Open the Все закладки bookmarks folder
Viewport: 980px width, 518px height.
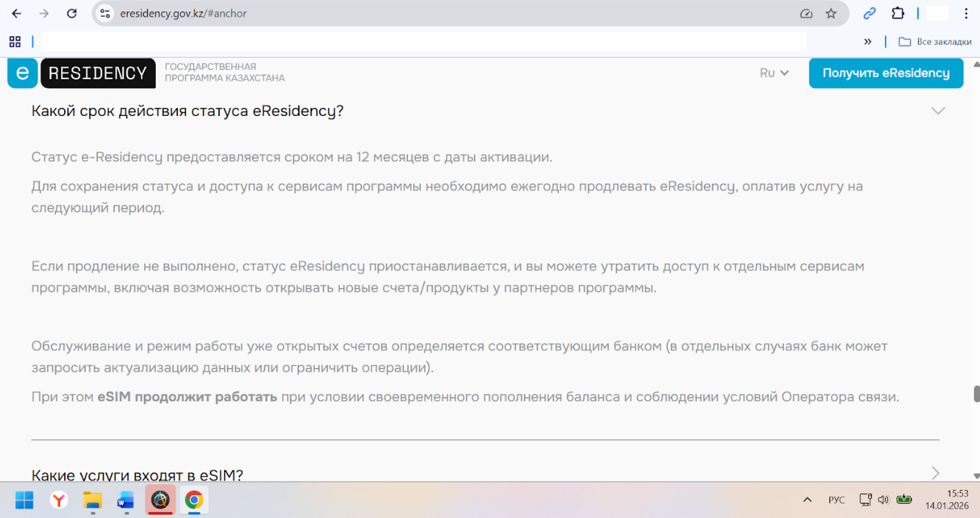934,41
